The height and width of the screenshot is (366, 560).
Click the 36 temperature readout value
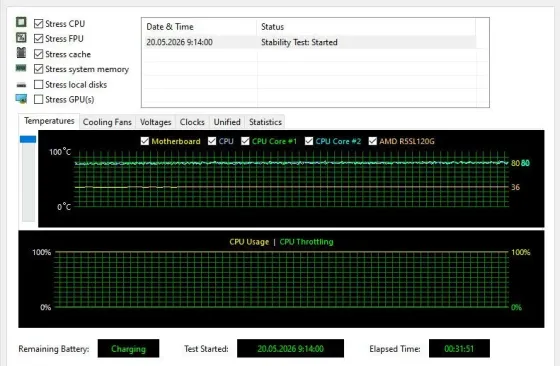pos(515,187)
